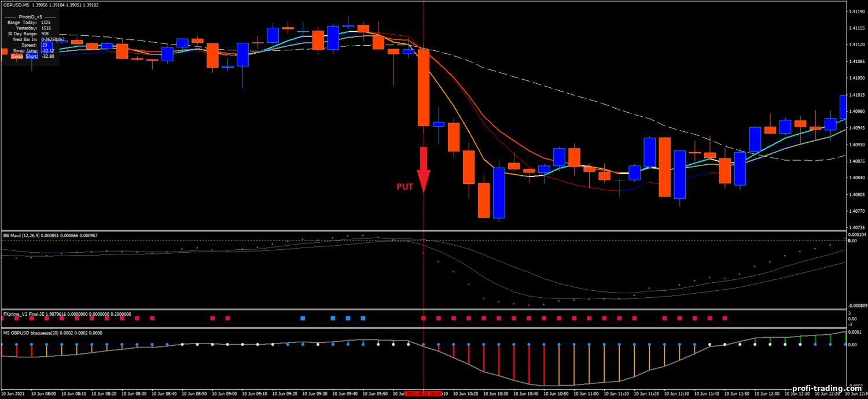Viewport: 868px width, 399px height.
Task: Click the blue Spread value box
Action: [x=45, y=45]
